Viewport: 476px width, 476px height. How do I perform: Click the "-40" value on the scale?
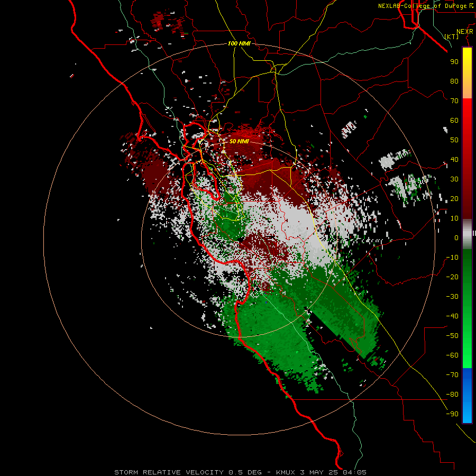pyautogui.click(x=452, y=316)
